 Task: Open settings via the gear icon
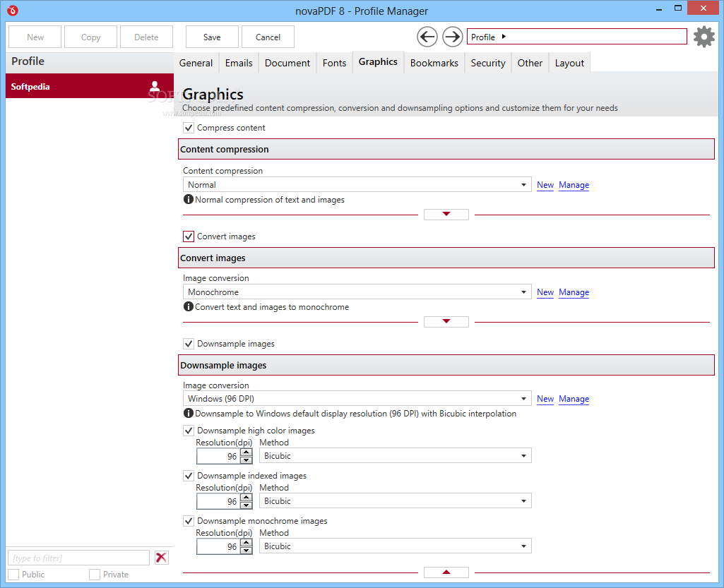704,37
